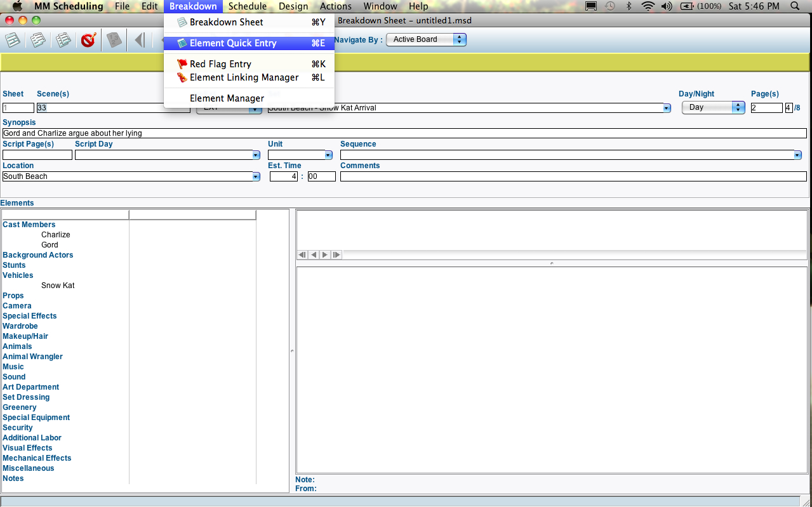Expand the Script Day dropdown

pyautogui.click(x=256, y=155)
